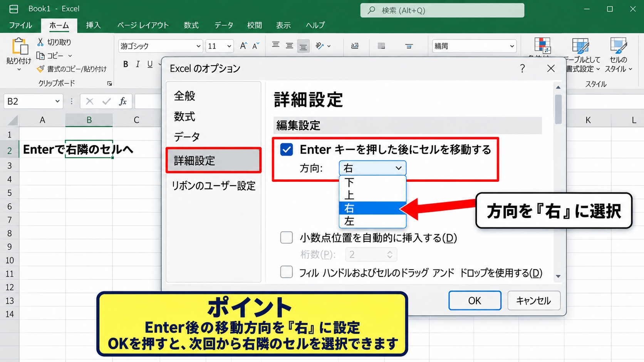Toggle Bold formatting
The height and width of the screenshot is (362, 644).
pyautogui.click(x=126, y=64)
